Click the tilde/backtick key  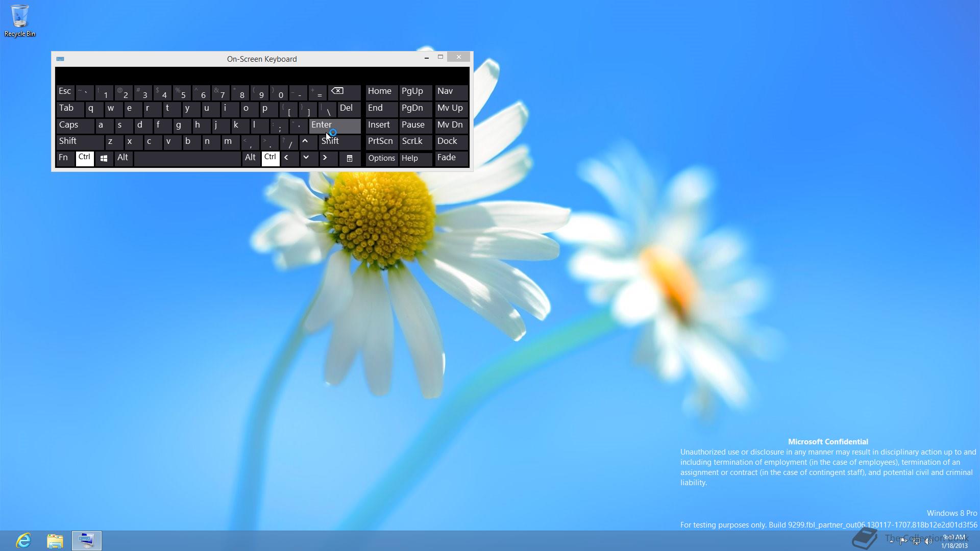(x=84, y=92)
